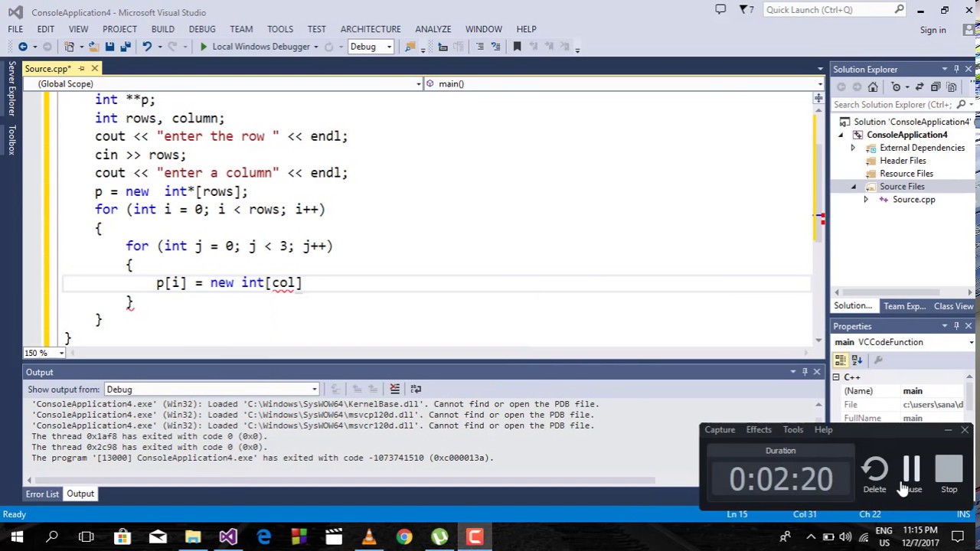Undo the last edit via toolbar
The image size is (980, 551).
tap(146, 47)
